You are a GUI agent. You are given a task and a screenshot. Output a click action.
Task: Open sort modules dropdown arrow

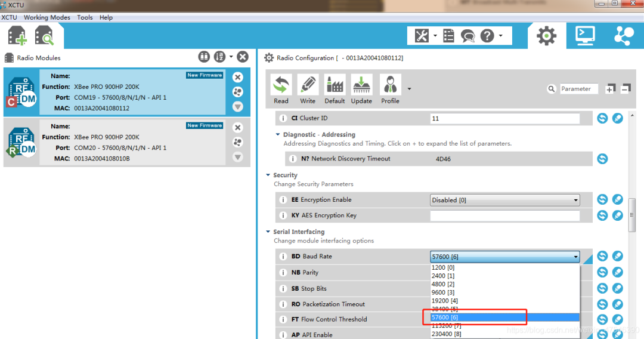[x=231, y=57]
